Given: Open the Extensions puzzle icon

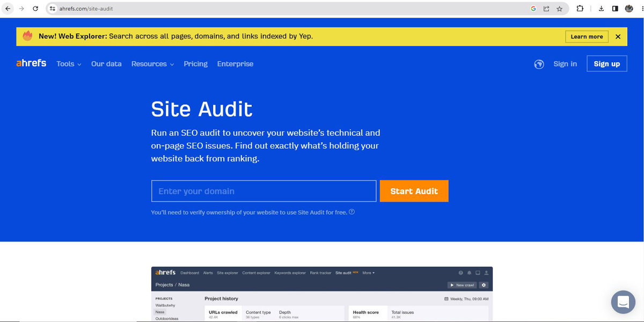Looking at the screenshot, I should 580,9.
